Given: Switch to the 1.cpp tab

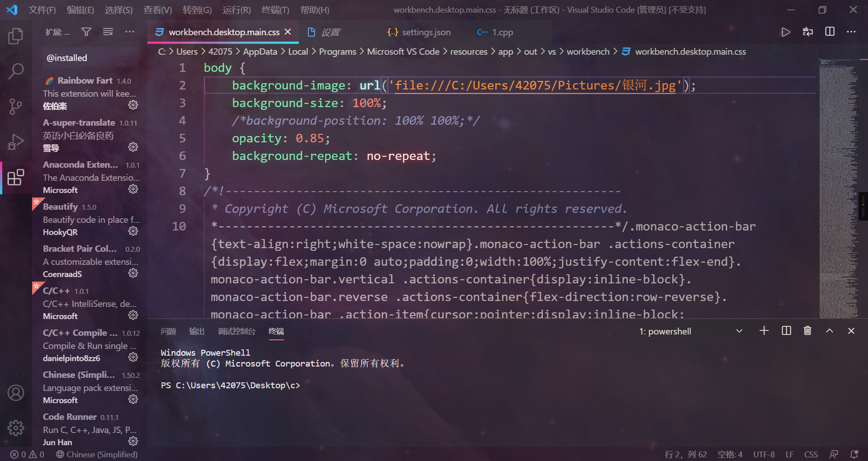Looking at the screenshot, I should pos(502,32).
